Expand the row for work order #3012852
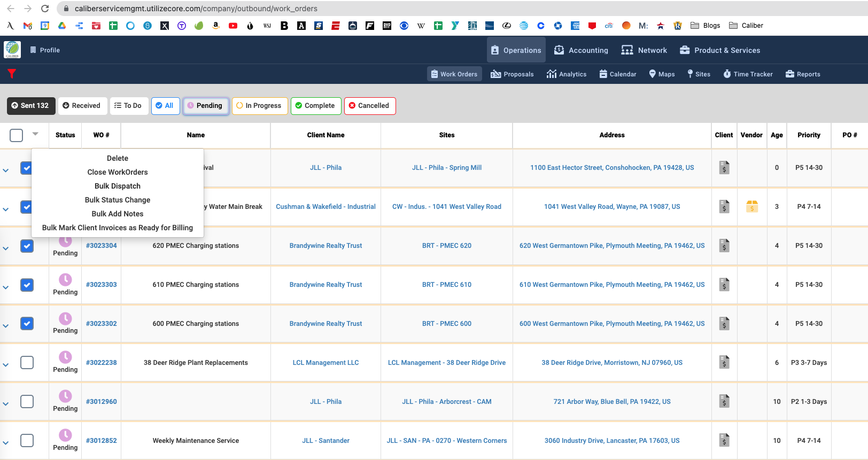The width and height of the screenshot is (868, 460). 6,442
